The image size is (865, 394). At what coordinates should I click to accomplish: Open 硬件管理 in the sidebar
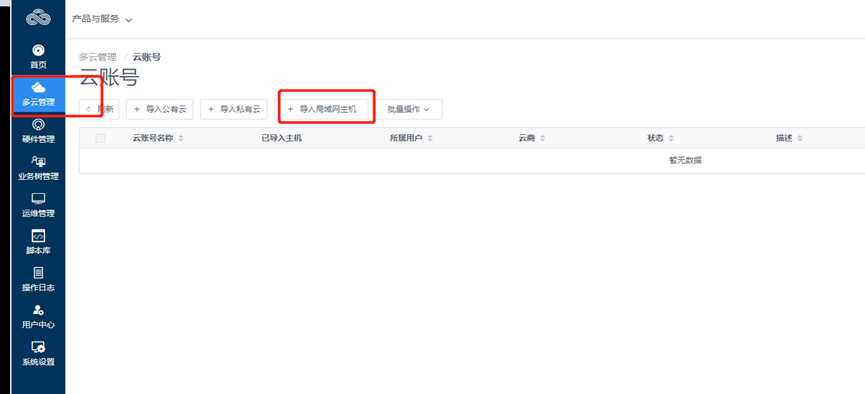coord(38,131)
